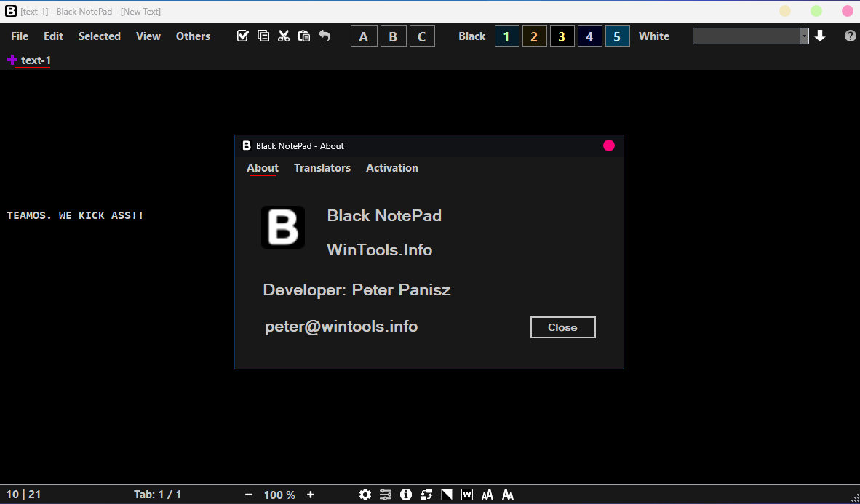
Task: Click the swap windows icon in status bar
Action: click(x=426, y=495)
